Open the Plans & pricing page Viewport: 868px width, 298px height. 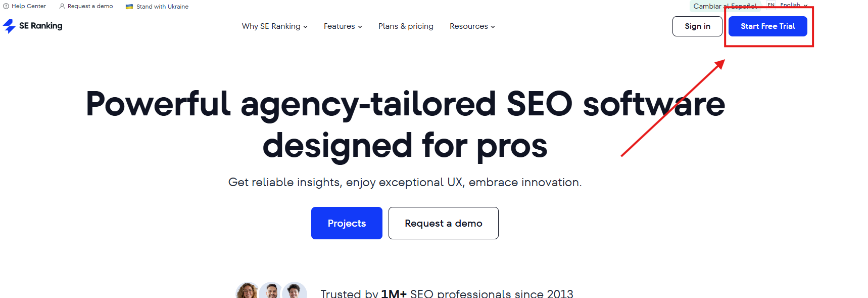pos(406,26)
